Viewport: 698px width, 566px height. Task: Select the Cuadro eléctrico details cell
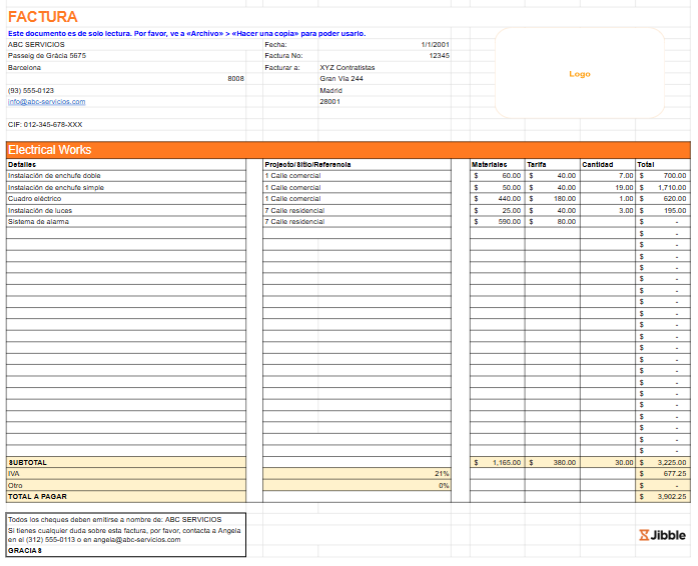point(34,199)
